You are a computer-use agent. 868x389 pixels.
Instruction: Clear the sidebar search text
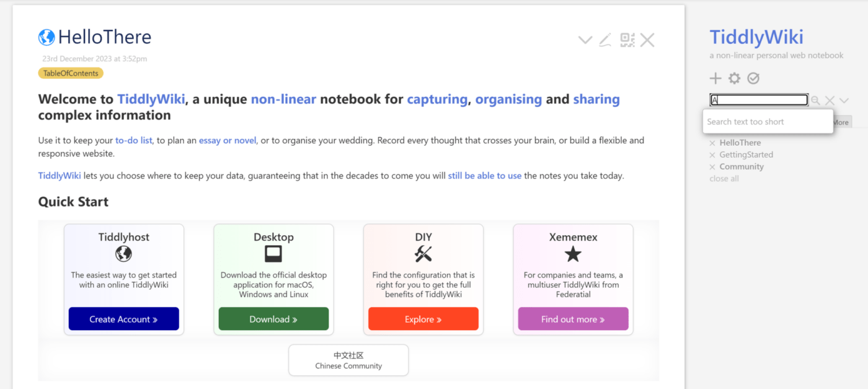point(830,101)
